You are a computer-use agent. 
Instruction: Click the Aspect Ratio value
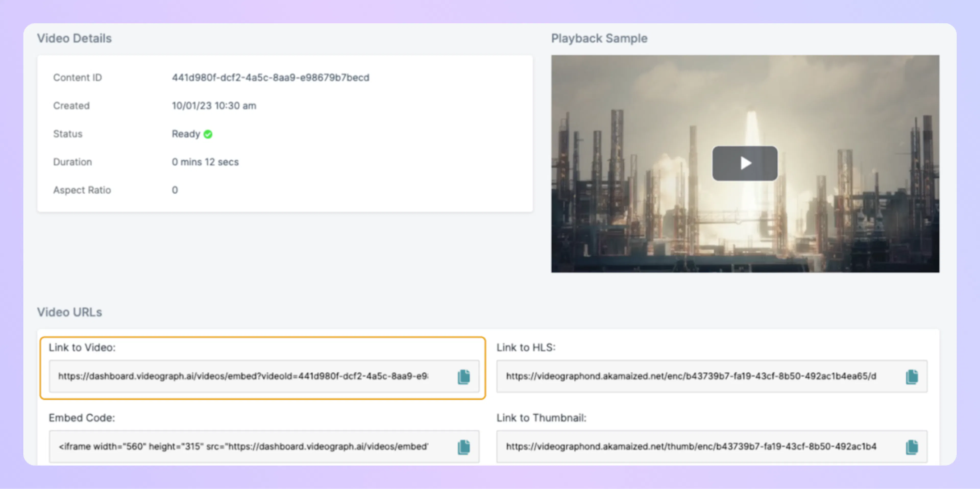point(175,190)
